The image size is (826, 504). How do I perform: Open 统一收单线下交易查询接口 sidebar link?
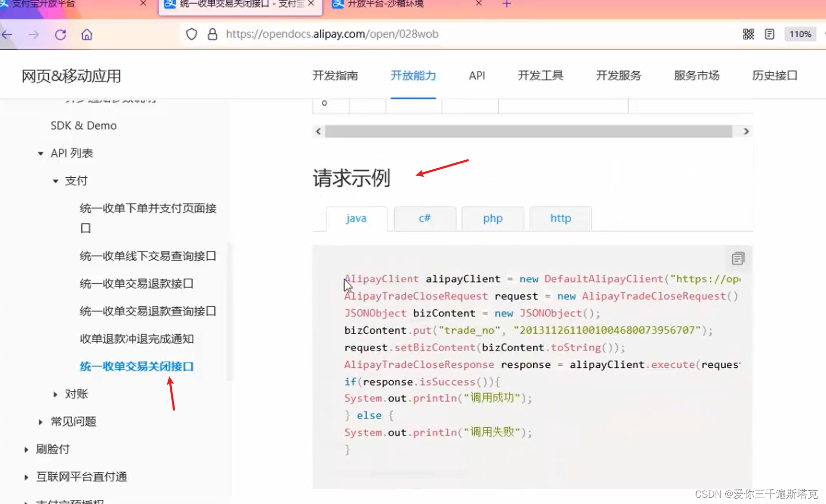(x=148, y=256)
